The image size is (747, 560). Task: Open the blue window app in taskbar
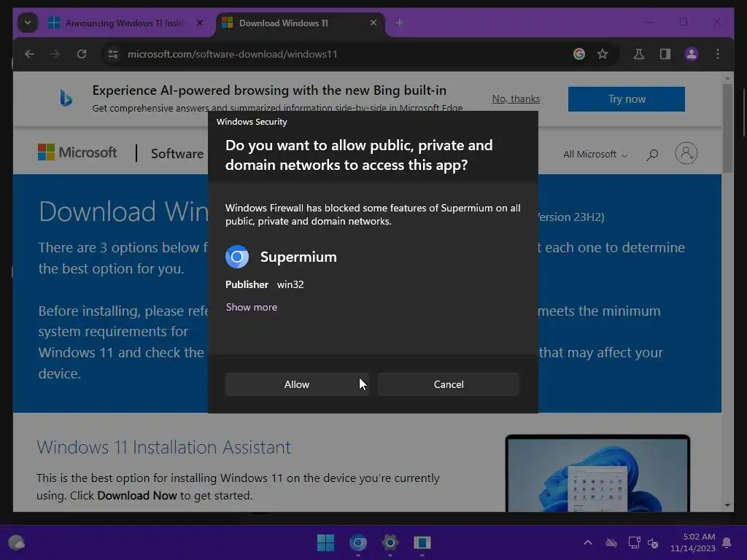coord(422,542)
